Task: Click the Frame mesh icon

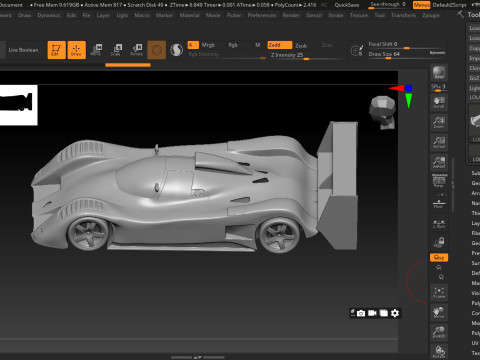Action: [x=439, y=292]
